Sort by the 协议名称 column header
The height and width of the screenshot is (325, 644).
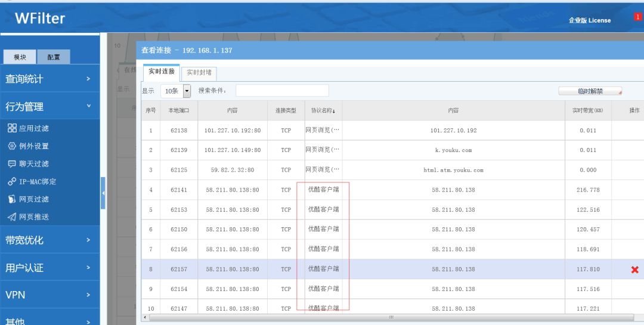pos(323,111)
